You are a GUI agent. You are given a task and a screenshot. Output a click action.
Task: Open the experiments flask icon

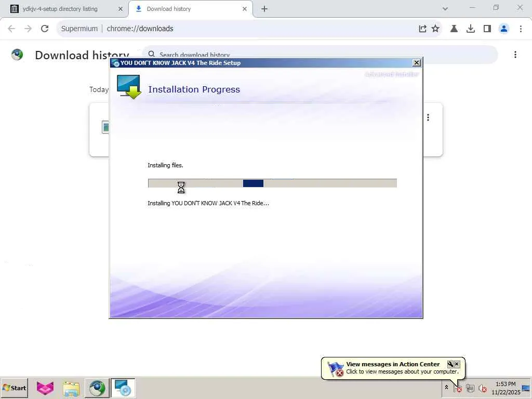[x=454, y=29]
